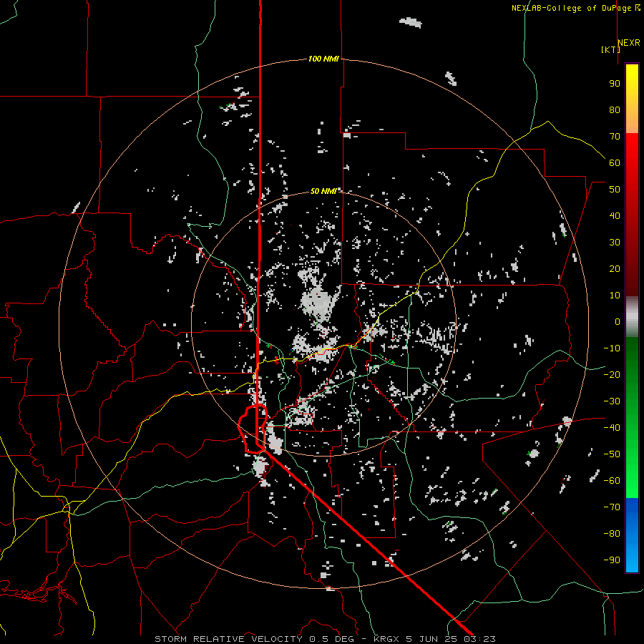Viewport: 644px width, 644px height.
Task: Click the -80 value on velocity scale
Action: pos(612,534)
